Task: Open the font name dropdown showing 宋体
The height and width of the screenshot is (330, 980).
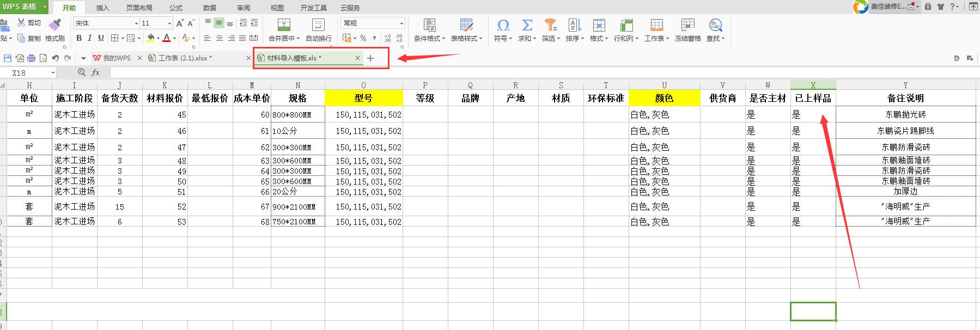Action: pyautogui.click(x=136, y=23)
